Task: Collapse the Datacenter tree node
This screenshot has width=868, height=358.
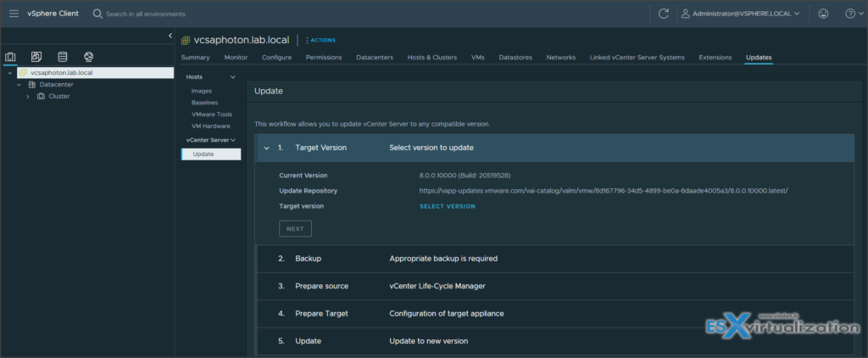Action: pos(19,85)
